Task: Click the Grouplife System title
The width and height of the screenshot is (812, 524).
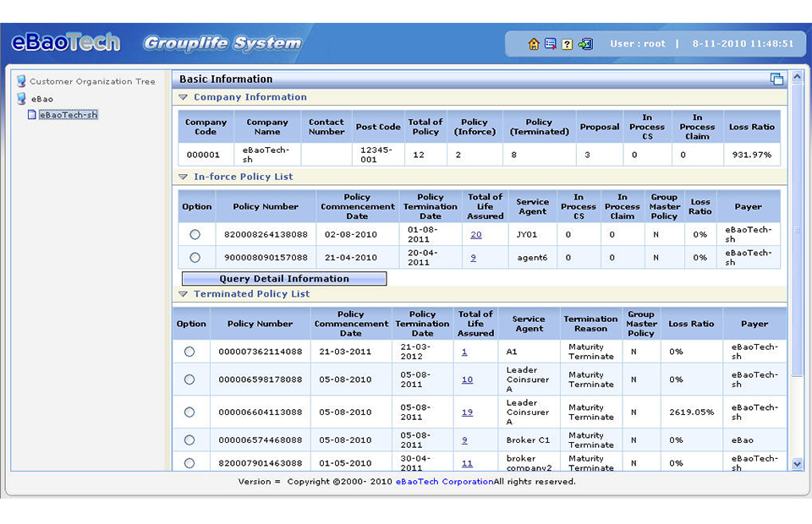Action: point(222,43)
